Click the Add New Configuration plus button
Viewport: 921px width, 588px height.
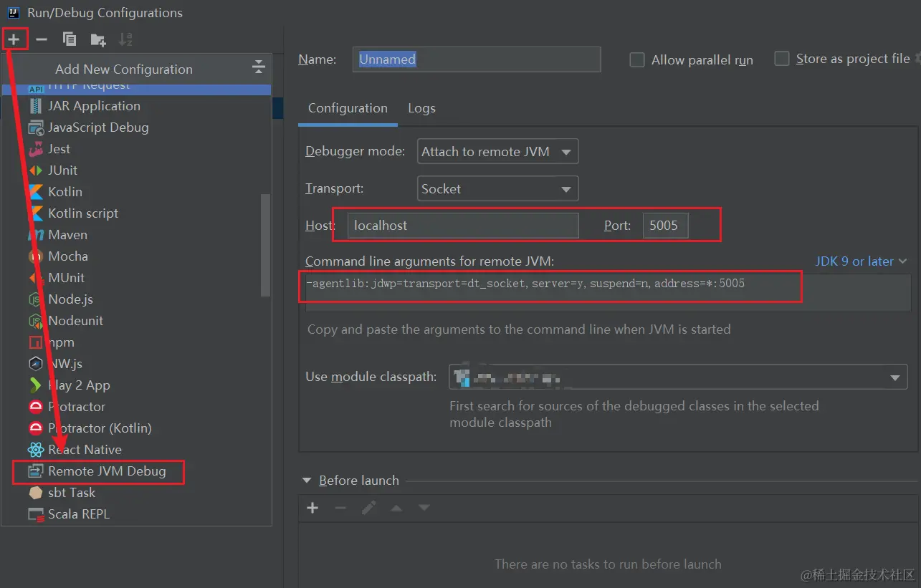[14, 39]
